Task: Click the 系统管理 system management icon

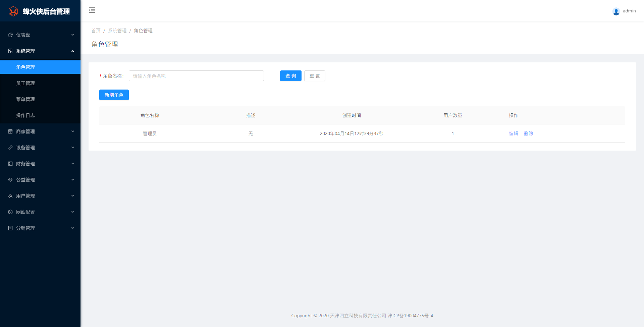Action: (x=10, y=51)
